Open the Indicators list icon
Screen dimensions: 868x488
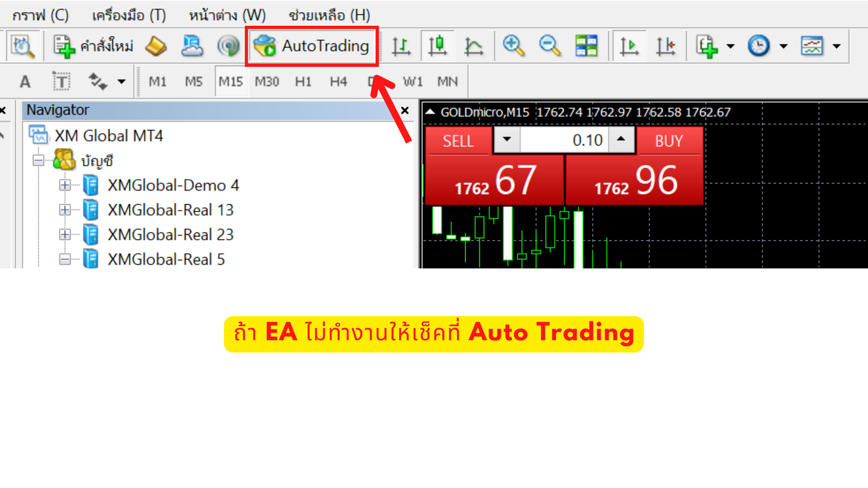(707, 46)
